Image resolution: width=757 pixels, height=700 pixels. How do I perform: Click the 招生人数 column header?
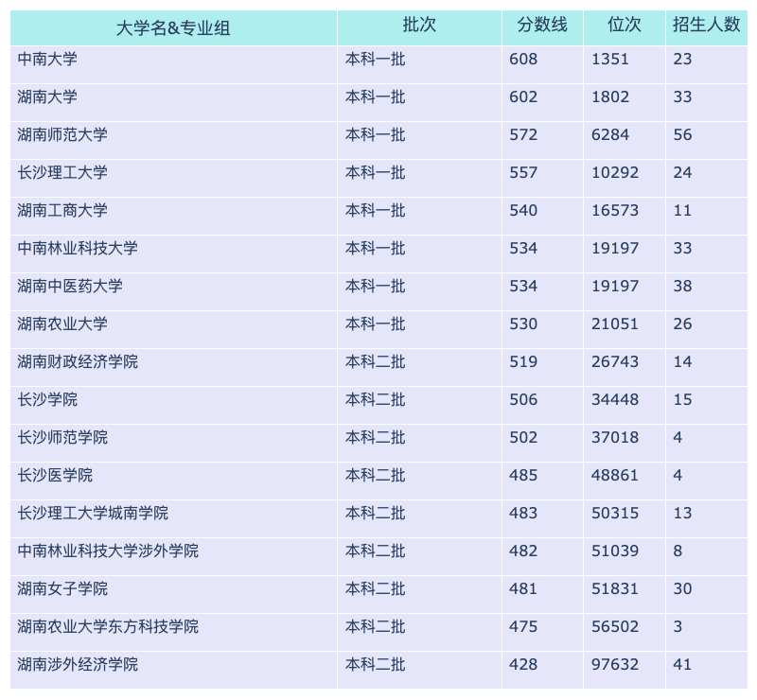pyautogui.click(x=706, y=28)
